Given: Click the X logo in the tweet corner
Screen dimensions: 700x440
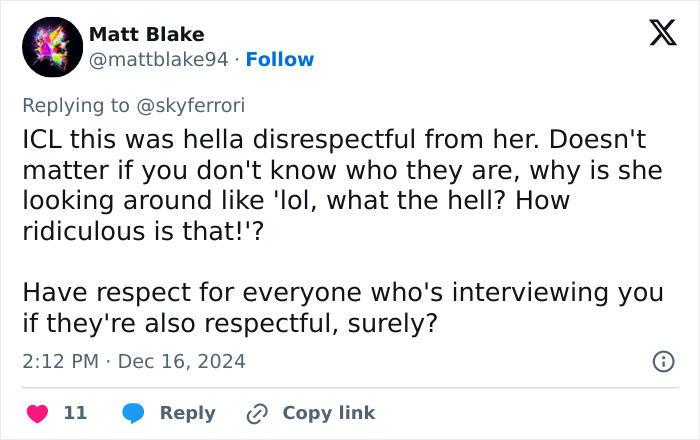Looking at the screenshot, I should pos(656,35).
